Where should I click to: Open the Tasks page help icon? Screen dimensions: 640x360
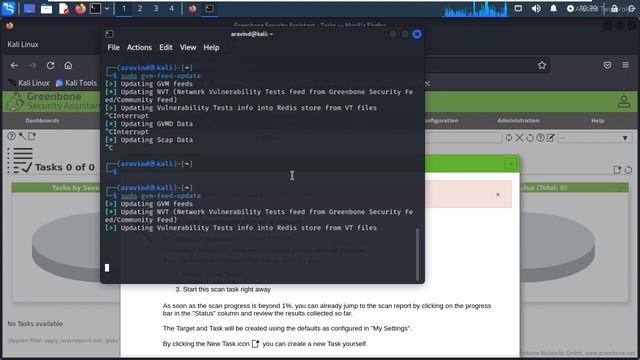pyautogui.click(x=11, y=136)
